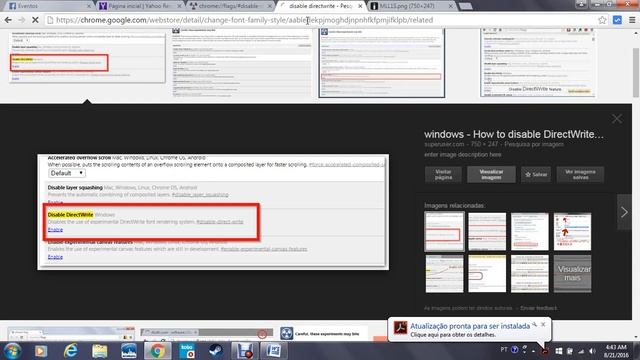Close the MI113.png tab
640x360 pixels.
point(451,6)
